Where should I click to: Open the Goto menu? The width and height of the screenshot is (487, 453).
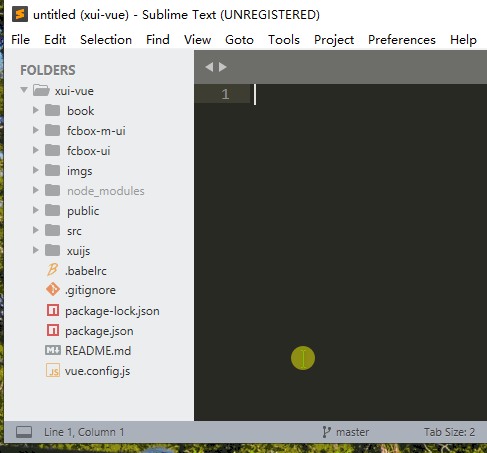coord(239,40)
